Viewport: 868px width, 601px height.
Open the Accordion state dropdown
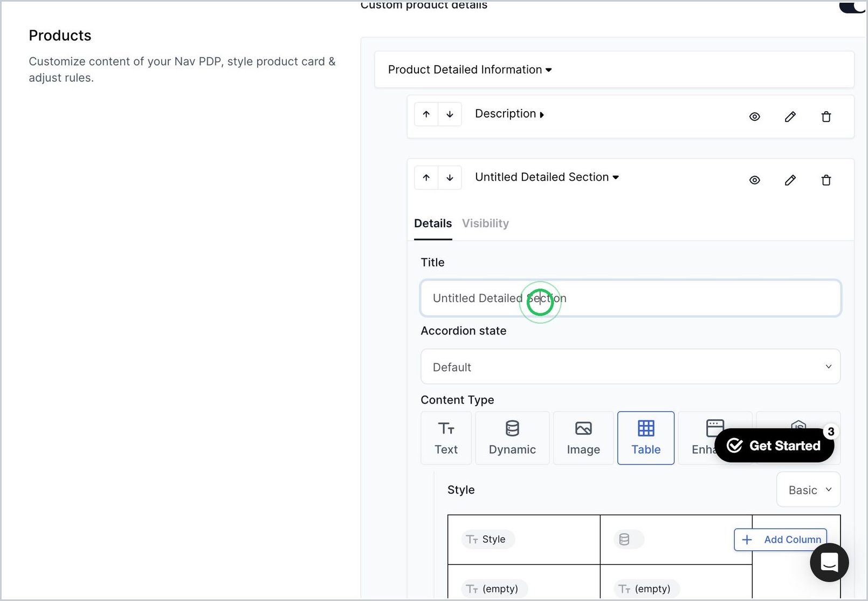coord(630,367)
